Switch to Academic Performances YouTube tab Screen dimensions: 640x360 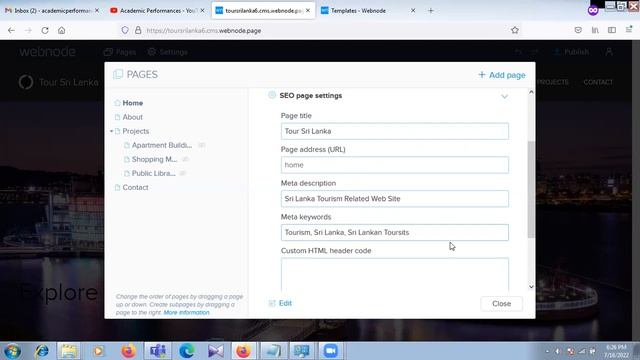point(157,11)
